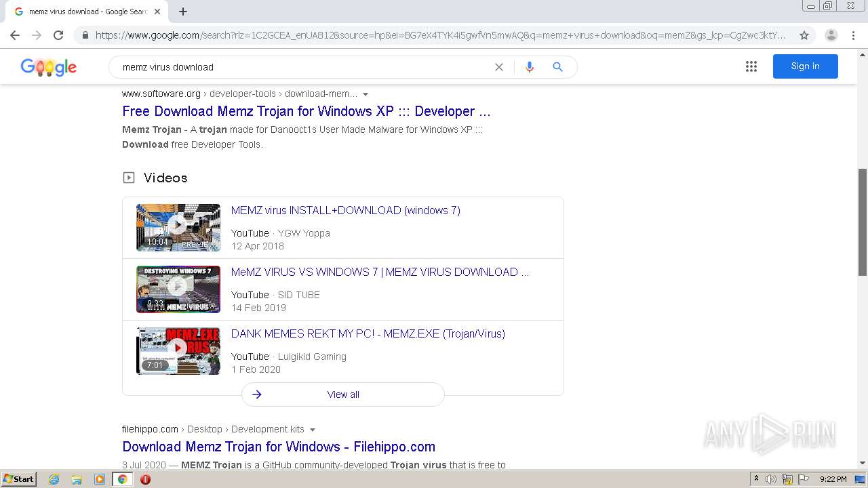Select the Chrome taskbar icon
The image size is (868, 488).
(123, 479)
